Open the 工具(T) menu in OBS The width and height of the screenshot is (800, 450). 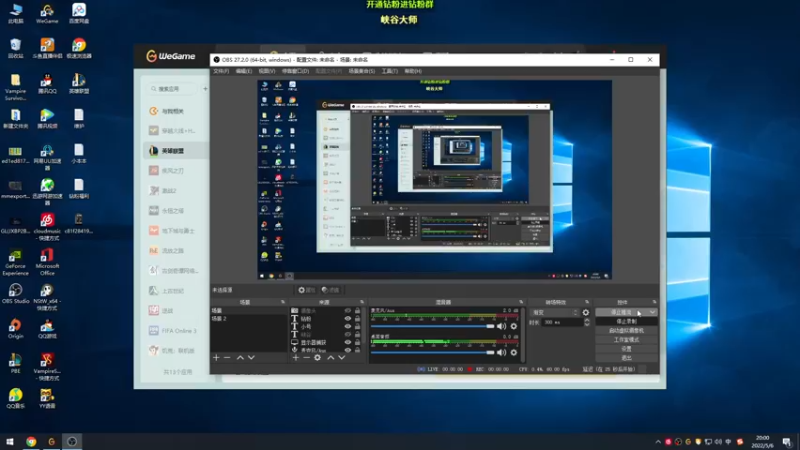390,71
